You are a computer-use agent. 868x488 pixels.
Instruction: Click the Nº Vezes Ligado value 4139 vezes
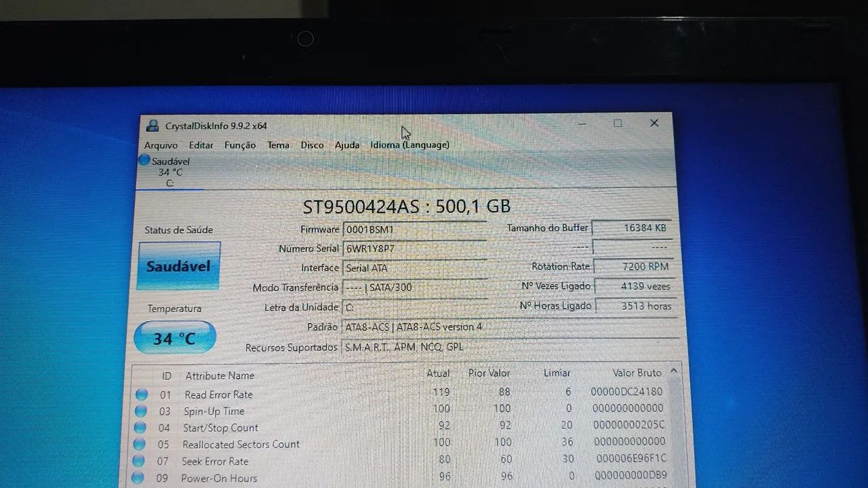click(634, 286)
